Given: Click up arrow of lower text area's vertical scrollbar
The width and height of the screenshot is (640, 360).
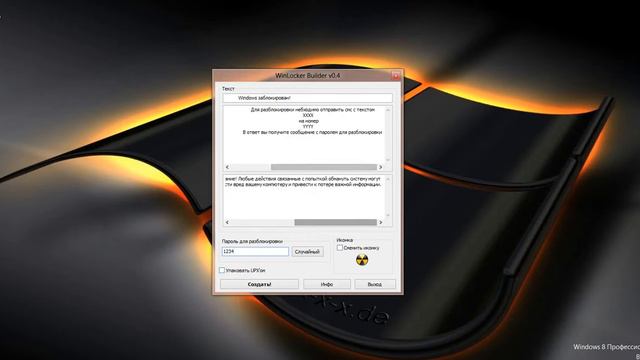Looking at the screenshot, I should (388, 178).
